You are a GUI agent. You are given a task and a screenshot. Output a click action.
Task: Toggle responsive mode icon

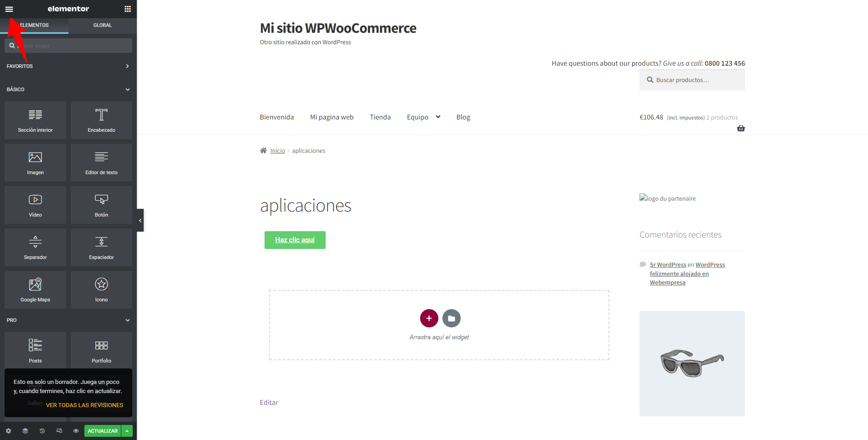pyautogui.click(x=59, y=431)
